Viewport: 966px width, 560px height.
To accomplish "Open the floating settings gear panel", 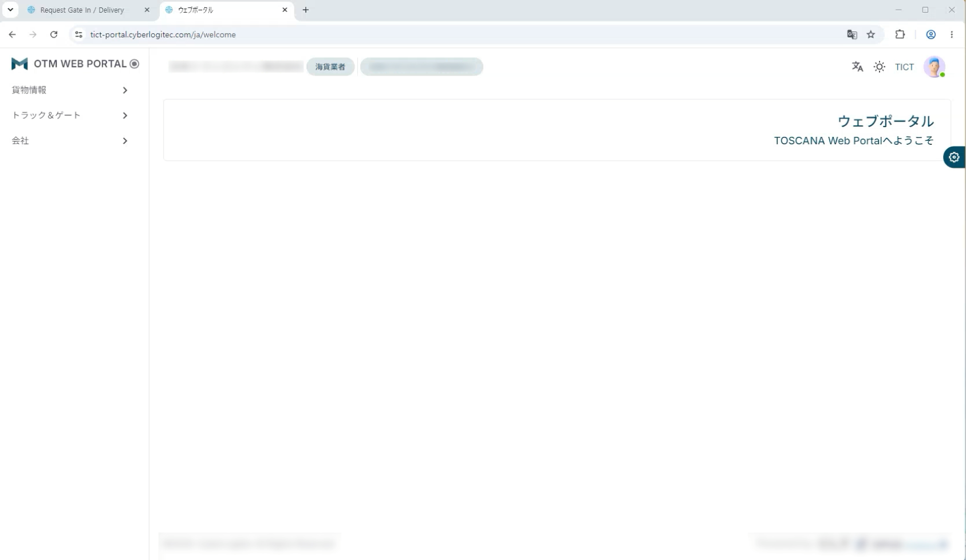I will [x=954, y=157].
